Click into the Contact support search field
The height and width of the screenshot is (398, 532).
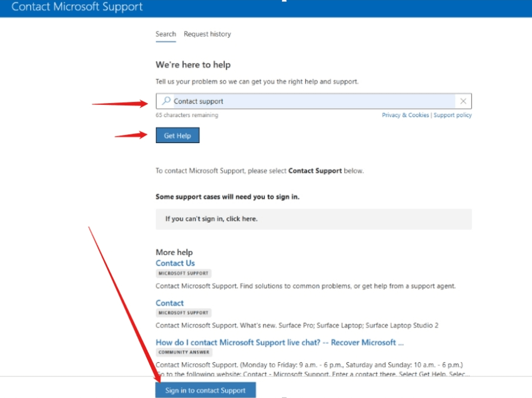(314, 101)
